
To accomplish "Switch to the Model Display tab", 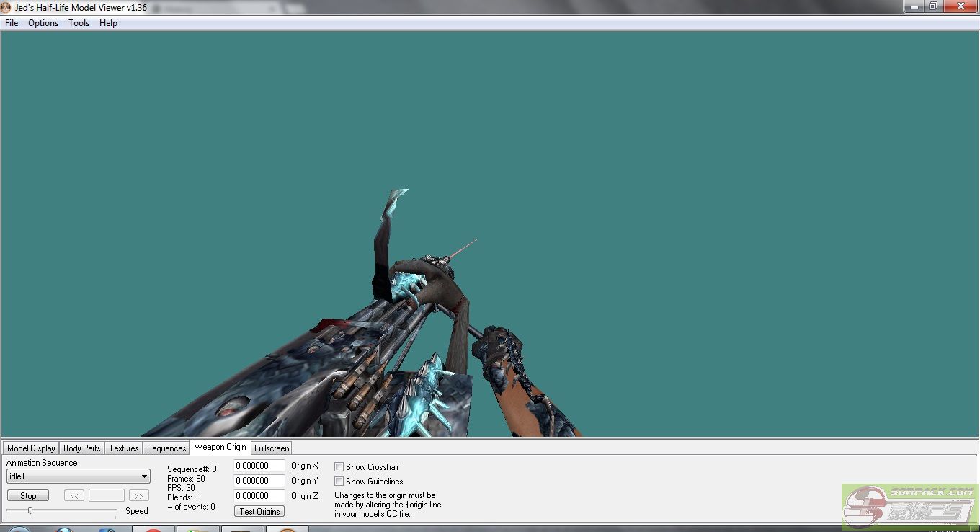I will [31, 448].
